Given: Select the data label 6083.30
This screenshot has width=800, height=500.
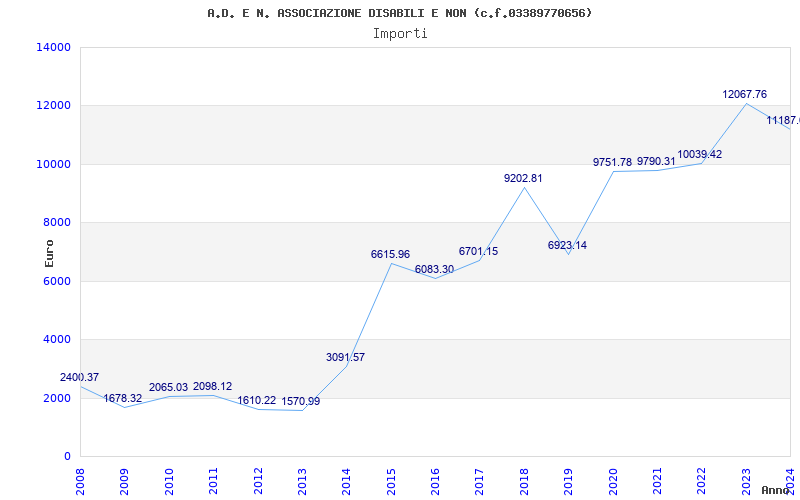Looking at the screenshot, I should tap(434, 269).
